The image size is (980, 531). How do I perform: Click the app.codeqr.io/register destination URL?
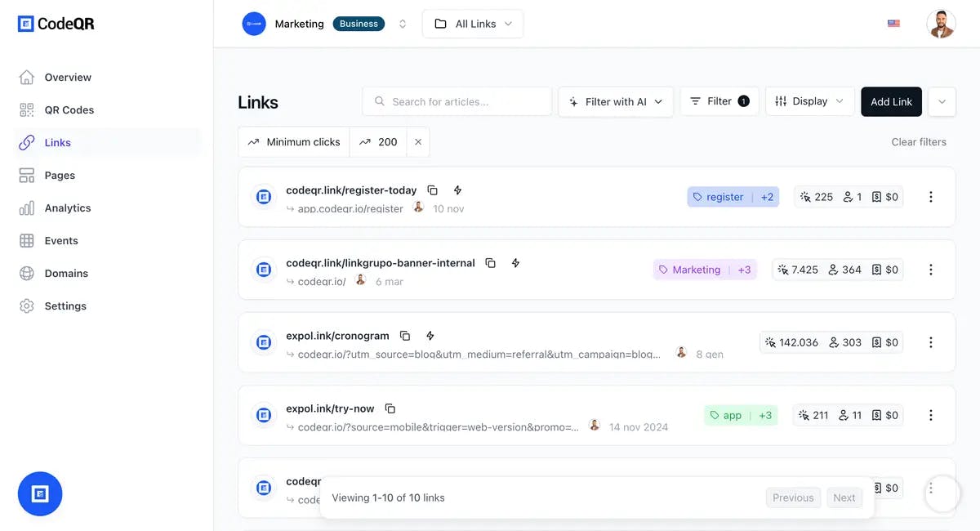click(x=350, y=209)
